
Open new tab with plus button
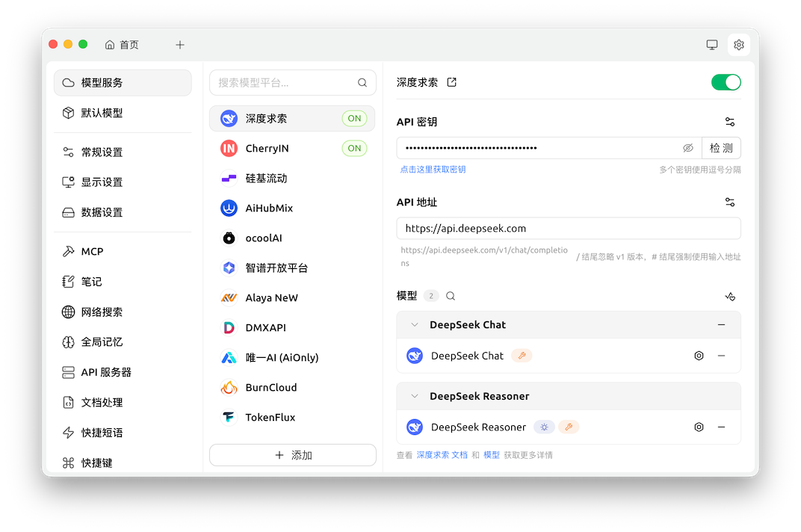180,45
